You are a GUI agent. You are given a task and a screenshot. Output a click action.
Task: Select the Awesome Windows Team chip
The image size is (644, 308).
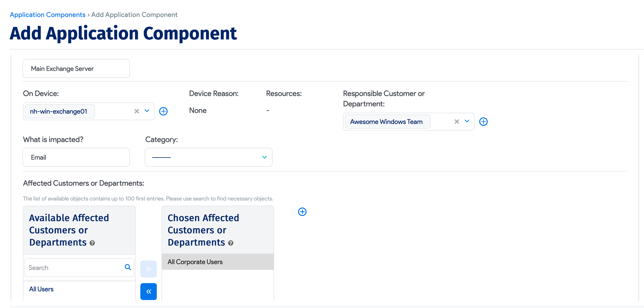pyautogui.click(x=387, y=122)
